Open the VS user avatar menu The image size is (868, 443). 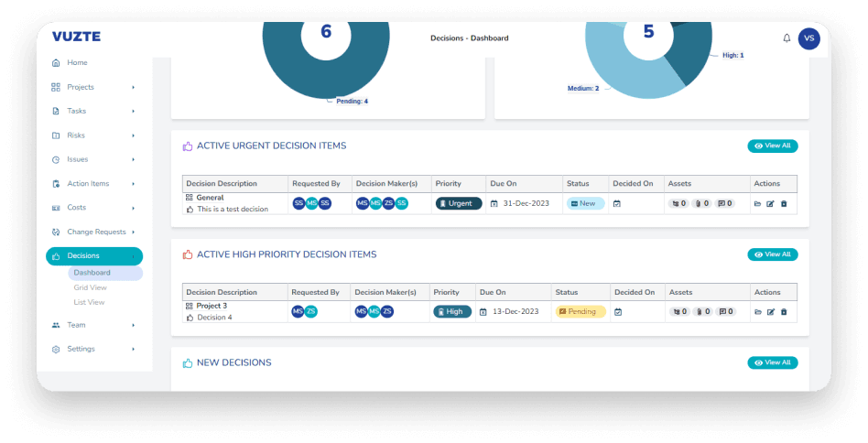pyautogui.click(x=808, y=38)
